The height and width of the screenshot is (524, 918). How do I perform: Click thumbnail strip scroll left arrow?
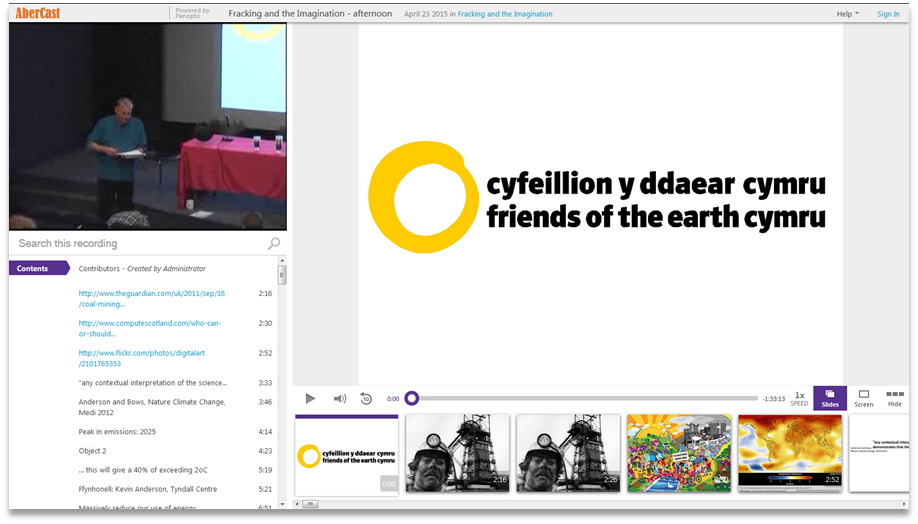[297, 504]
